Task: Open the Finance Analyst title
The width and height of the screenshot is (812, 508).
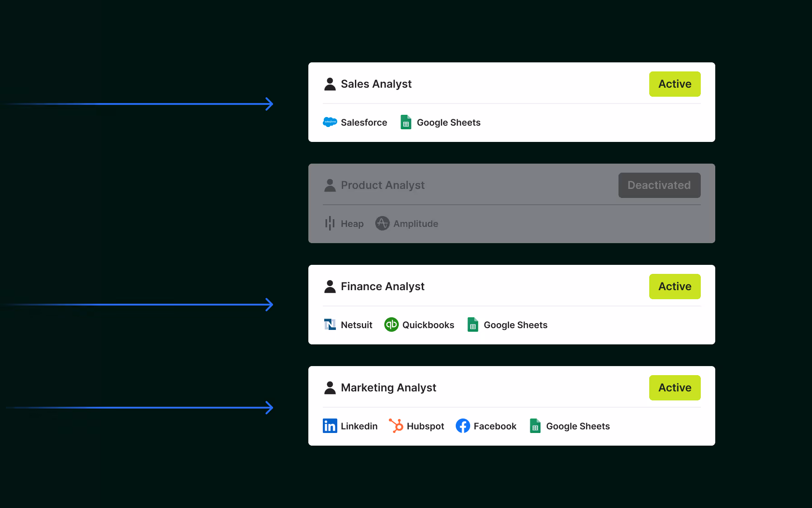Action: pos(382,287)
